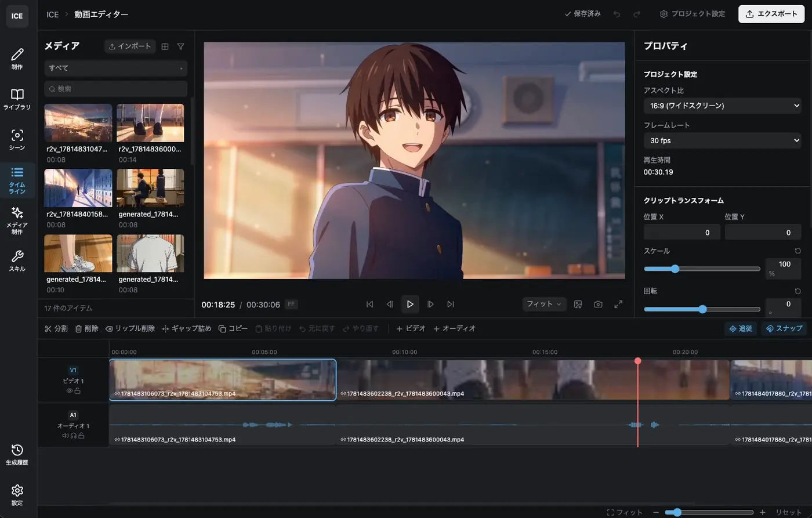Jump to end of video

pos(451,304)
